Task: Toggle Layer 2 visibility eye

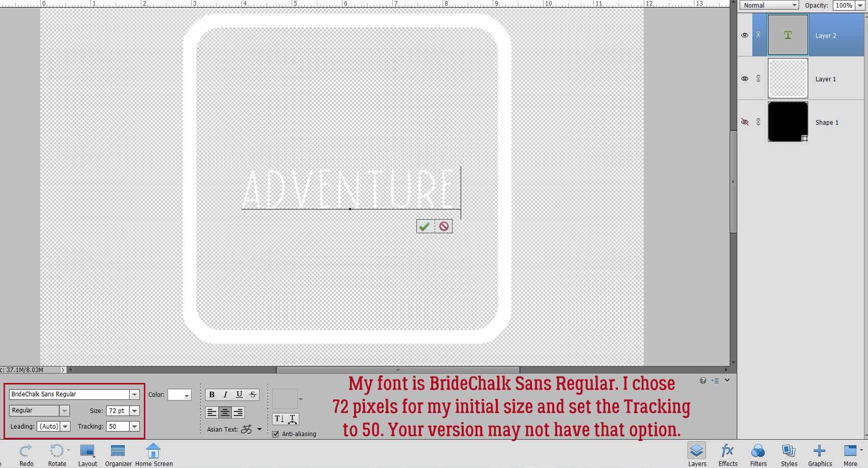Action: (x=745, y=35)
